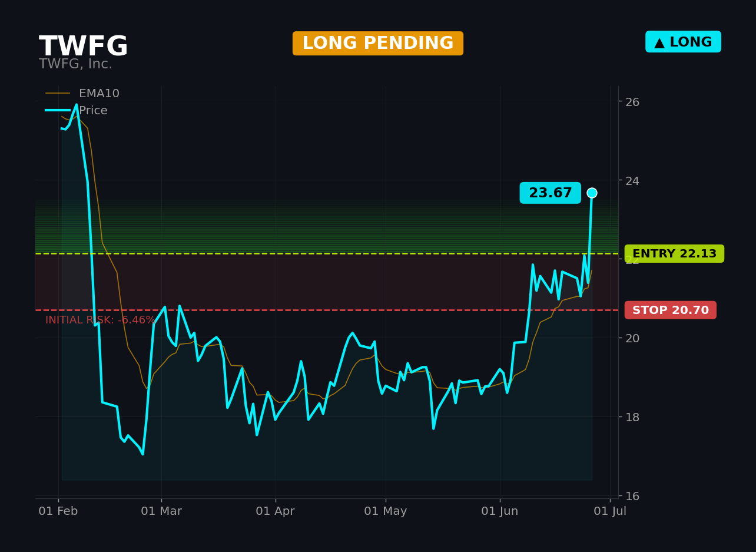Click the 18 price axis label
Screen dimensions: 756x552
pyautogui.click(x=632, y=417)
